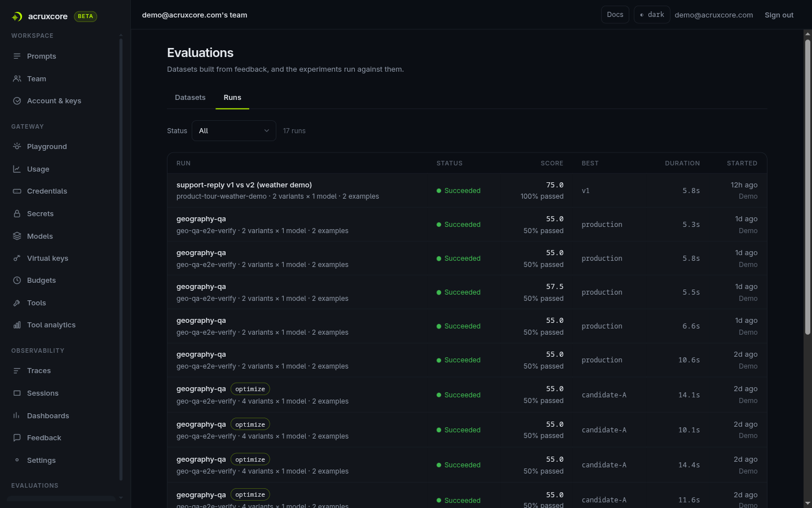The height and width of the screenshot is (508, 812).
Task: Open Team via its people icon
Action: (17, 78)
